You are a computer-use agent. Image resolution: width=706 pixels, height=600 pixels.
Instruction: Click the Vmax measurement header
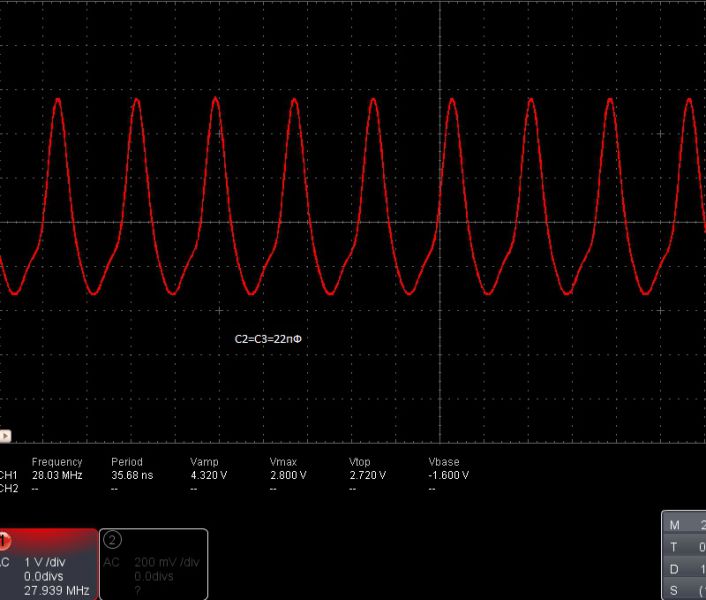pos(284,462)
